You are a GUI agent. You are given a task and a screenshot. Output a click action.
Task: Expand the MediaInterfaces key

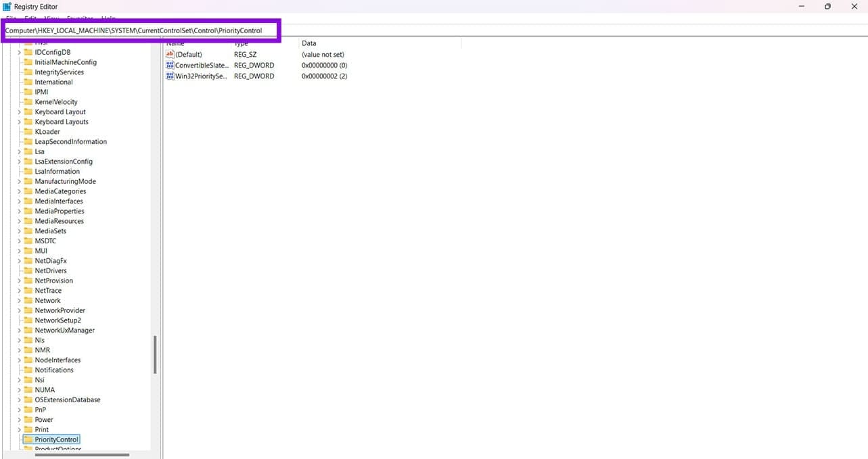point(20,201)
